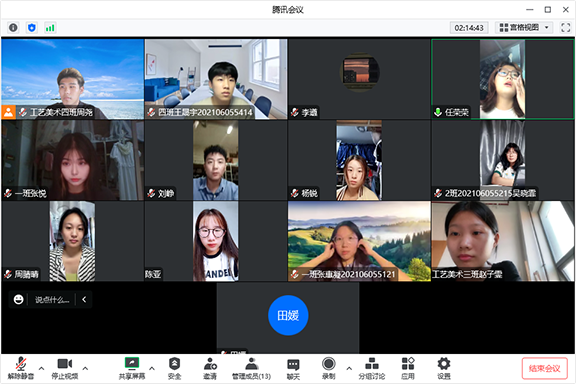Start recording (录制) the meeting
This screenshot has height=384, width=576.
coord(328,369)
